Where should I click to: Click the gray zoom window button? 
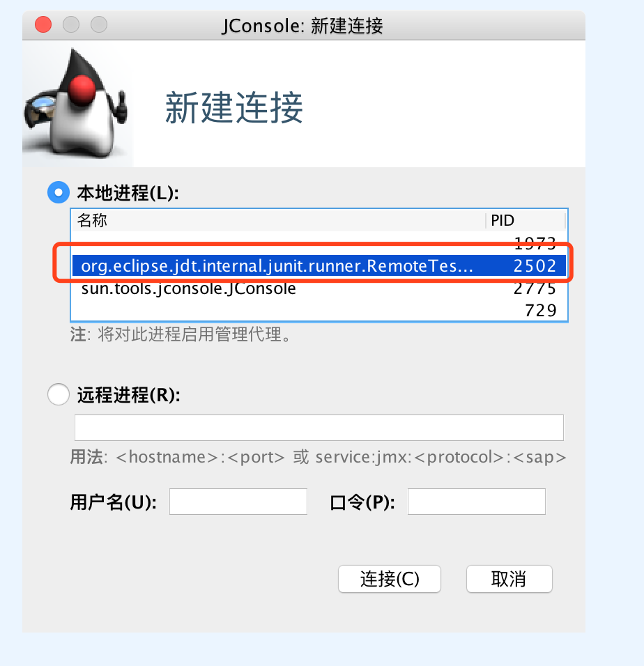pyautogui.click(x=99, y=24)
